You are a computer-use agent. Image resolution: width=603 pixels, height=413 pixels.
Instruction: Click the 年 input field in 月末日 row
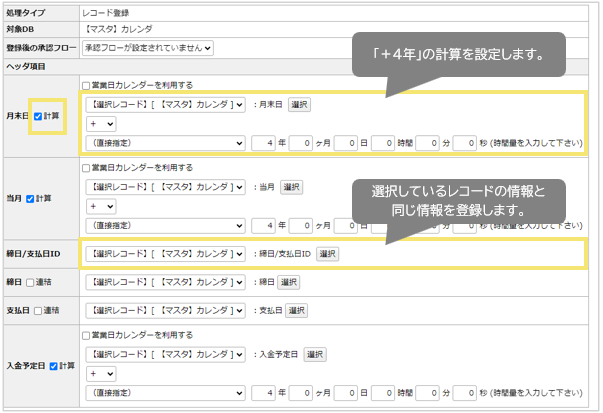(263, 143)
